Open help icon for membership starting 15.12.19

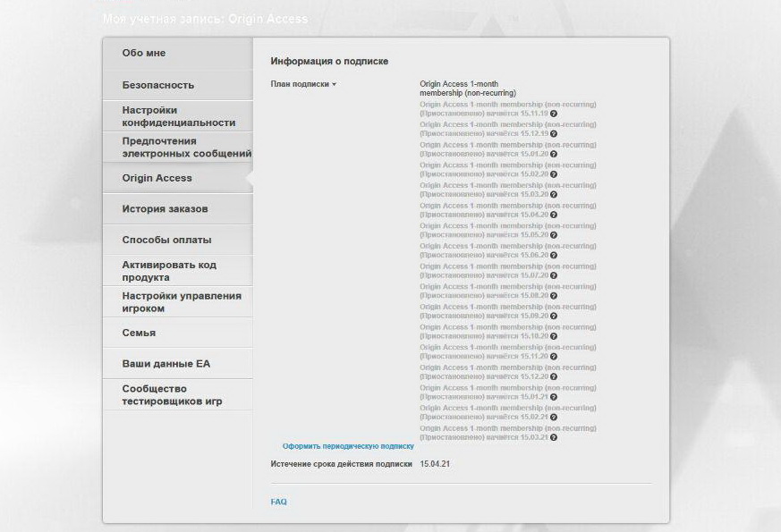[x=554, y=134]
